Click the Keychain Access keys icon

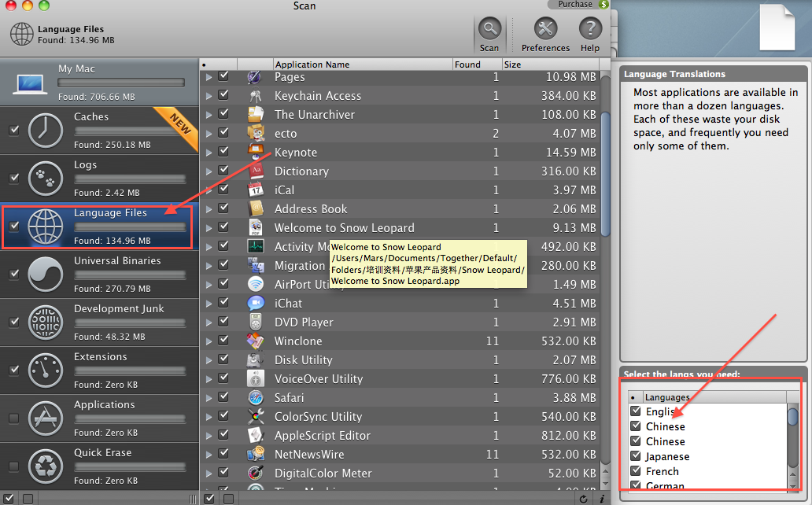[x=255, y=96]
